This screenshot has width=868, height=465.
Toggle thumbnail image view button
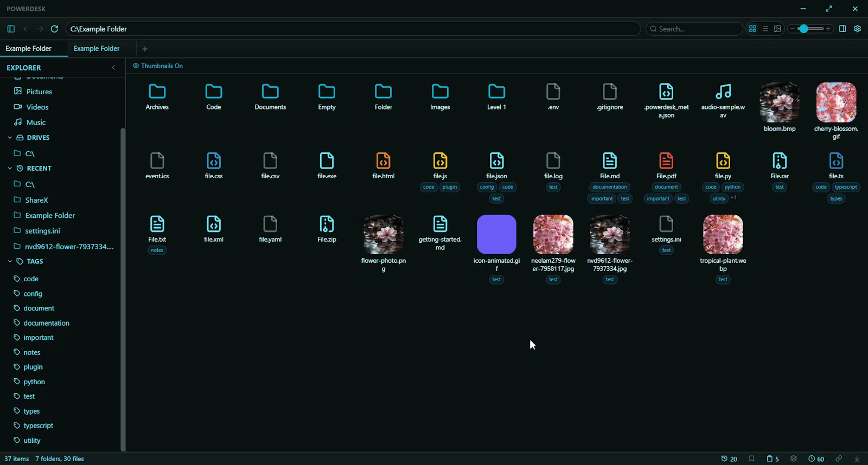point(777,29)
